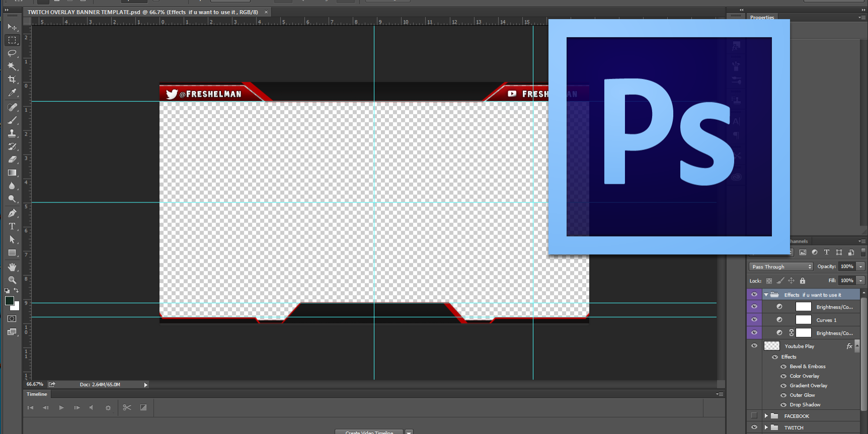Hide the TWITCH group layer
868x434 pixels.
(x=754, y=427)
